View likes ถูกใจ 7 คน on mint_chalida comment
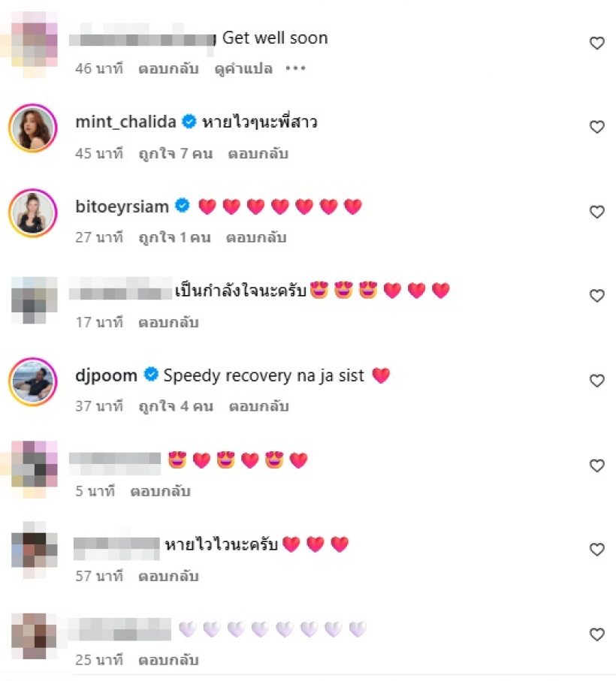 (x=176, y=154)
